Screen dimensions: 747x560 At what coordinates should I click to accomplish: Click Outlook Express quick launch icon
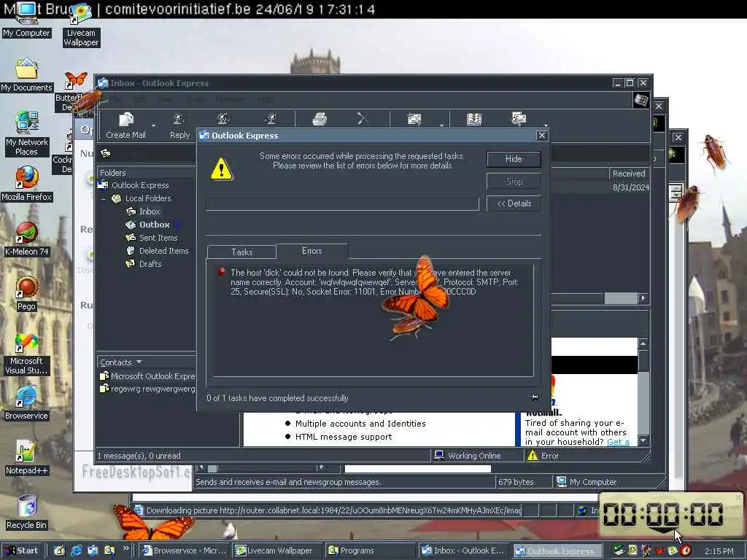click(x=93, y=551)
